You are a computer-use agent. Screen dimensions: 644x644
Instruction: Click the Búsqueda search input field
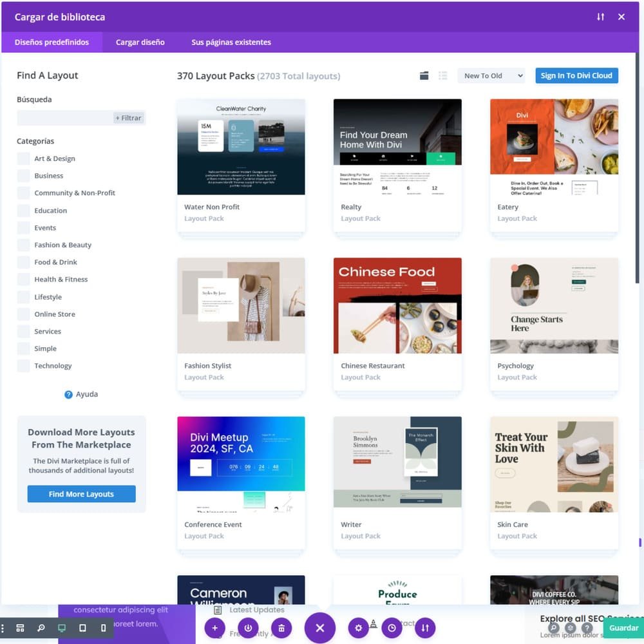tap(64, 118)
